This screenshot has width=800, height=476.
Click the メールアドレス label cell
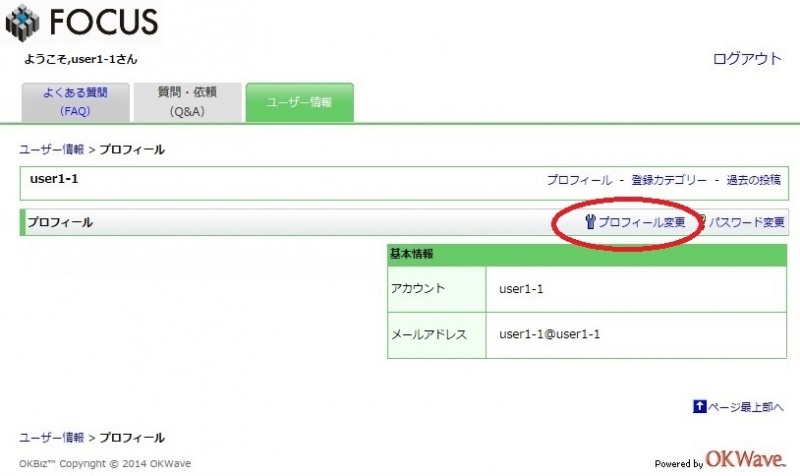tap(437, 335)
